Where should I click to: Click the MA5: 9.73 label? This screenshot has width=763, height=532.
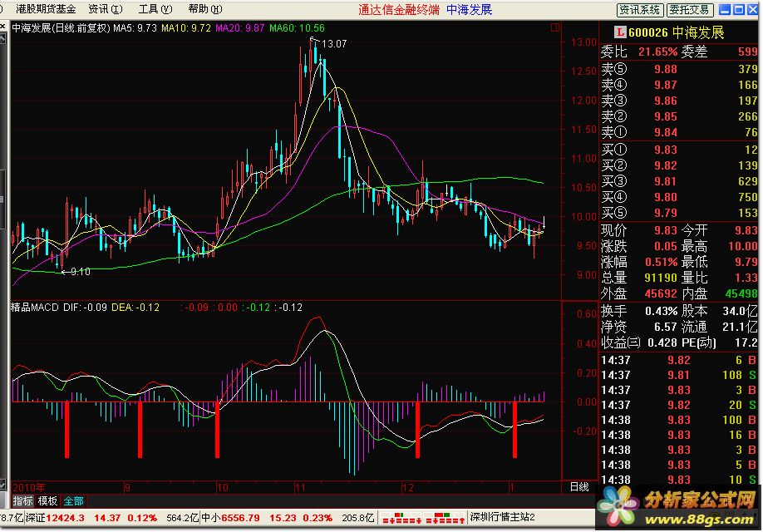(x=135, y=28)
